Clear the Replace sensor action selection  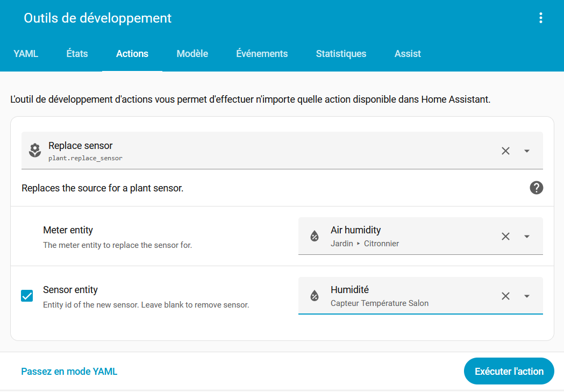(x=505, y=151)
